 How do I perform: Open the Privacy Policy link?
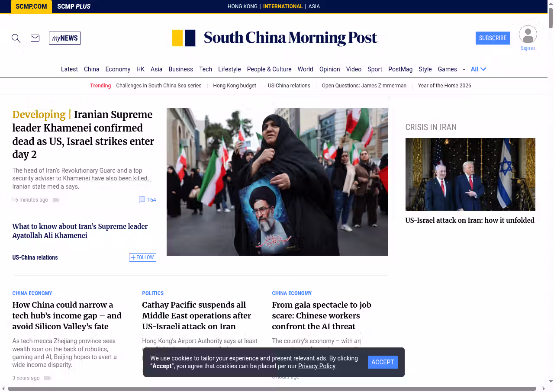316,366
